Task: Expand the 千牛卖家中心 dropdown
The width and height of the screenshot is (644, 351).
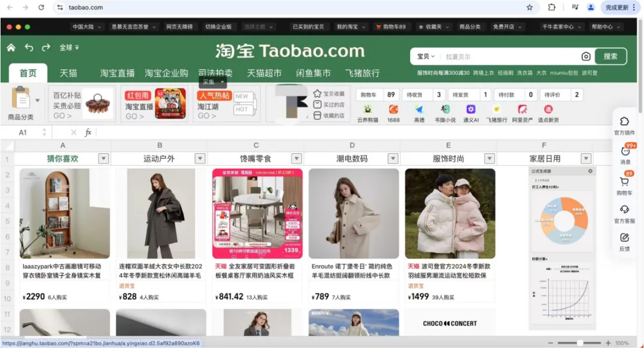Action: pos(561,27)
